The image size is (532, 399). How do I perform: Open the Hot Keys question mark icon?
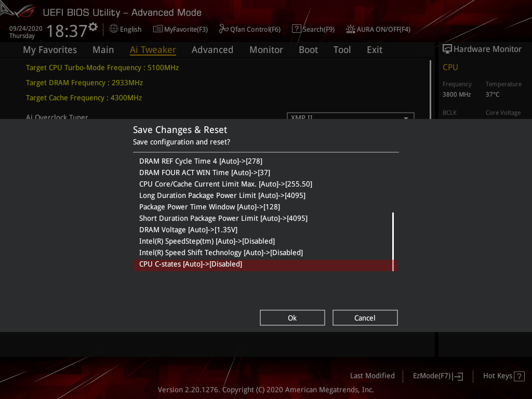(x=519, y=376)
